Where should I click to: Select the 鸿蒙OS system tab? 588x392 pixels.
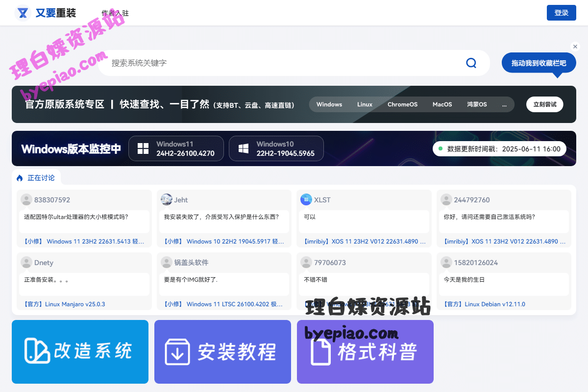(477, 104)
